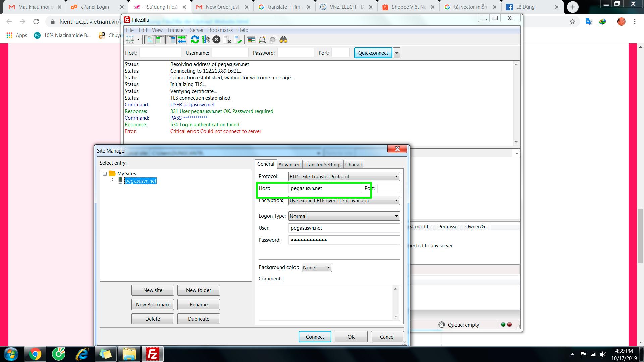Click the quickconnect Host input field
The width and height of the screenshot is (644, 362).
(x=160, y=53)
